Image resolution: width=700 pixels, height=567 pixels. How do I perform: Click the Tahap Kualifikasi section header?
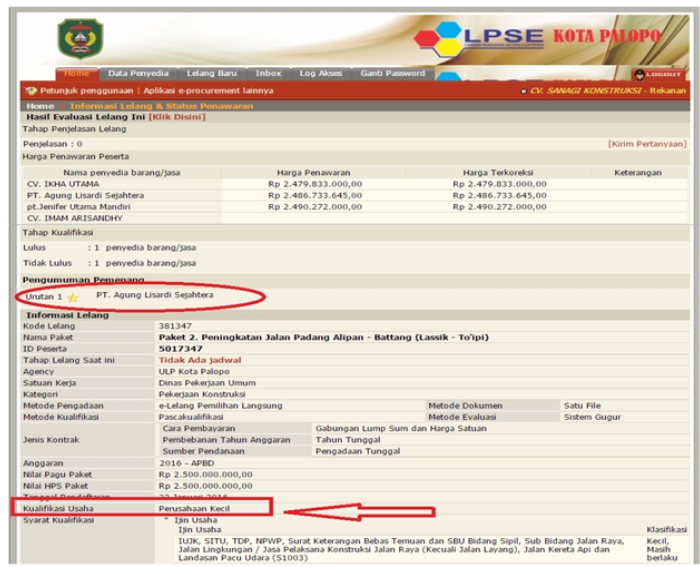click(58, 233)
